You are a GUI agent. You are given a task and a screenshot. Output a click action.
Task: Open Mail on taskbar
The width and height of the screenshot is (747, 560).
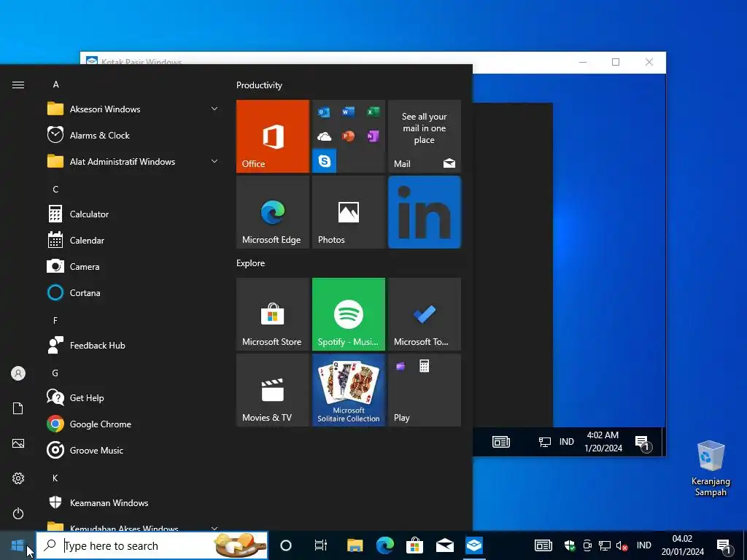[445, 545]
